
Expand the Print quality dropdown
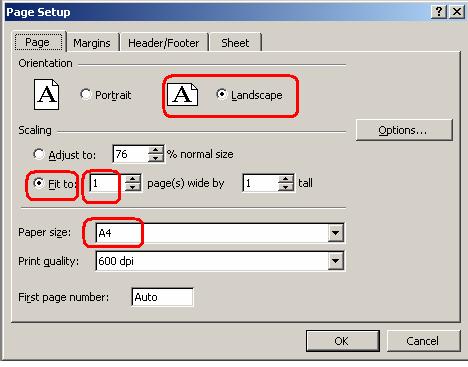[335, 261]
